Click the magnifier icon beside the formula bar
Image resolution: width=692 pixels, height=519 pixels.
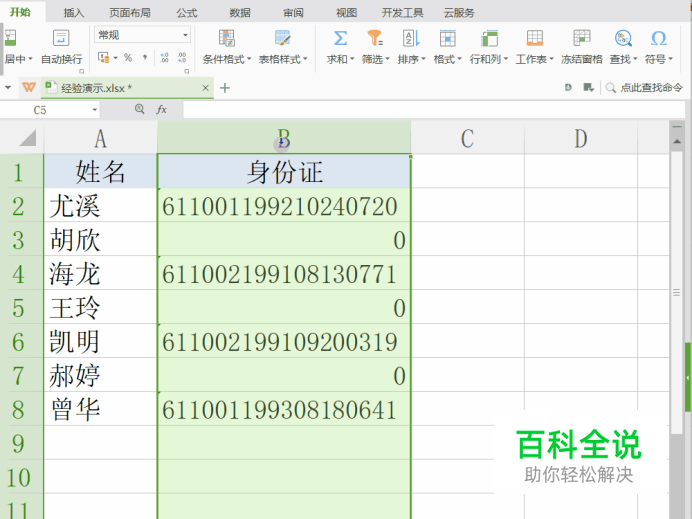(139, 109)
